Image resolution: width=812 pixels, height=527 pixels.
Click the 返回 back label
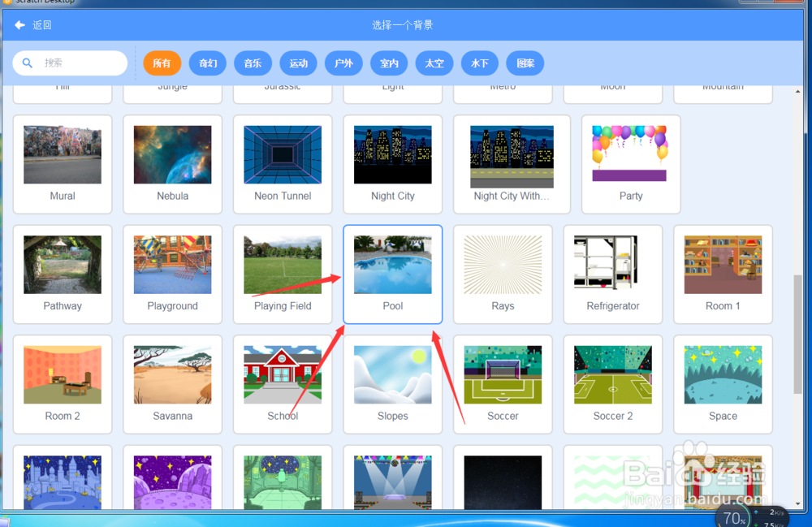click(42, 25)
